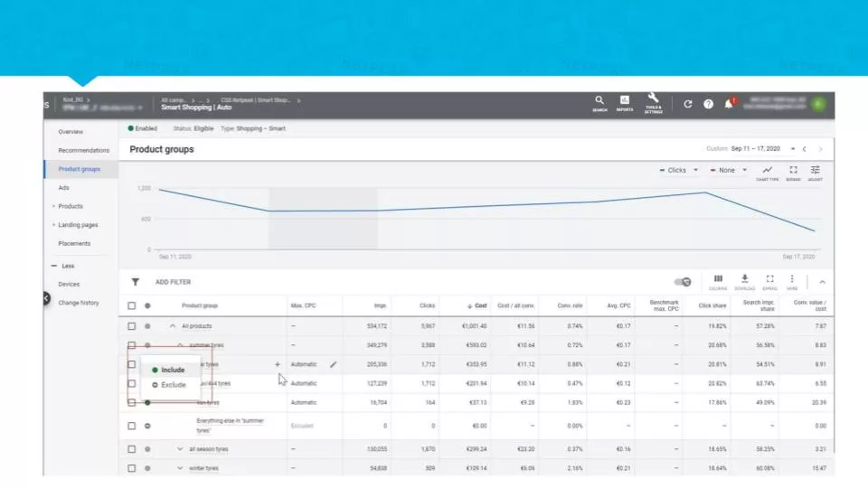Expand the winter tyres product group
The height and width of the screenshot is (488, 868).
click(180, 468)
